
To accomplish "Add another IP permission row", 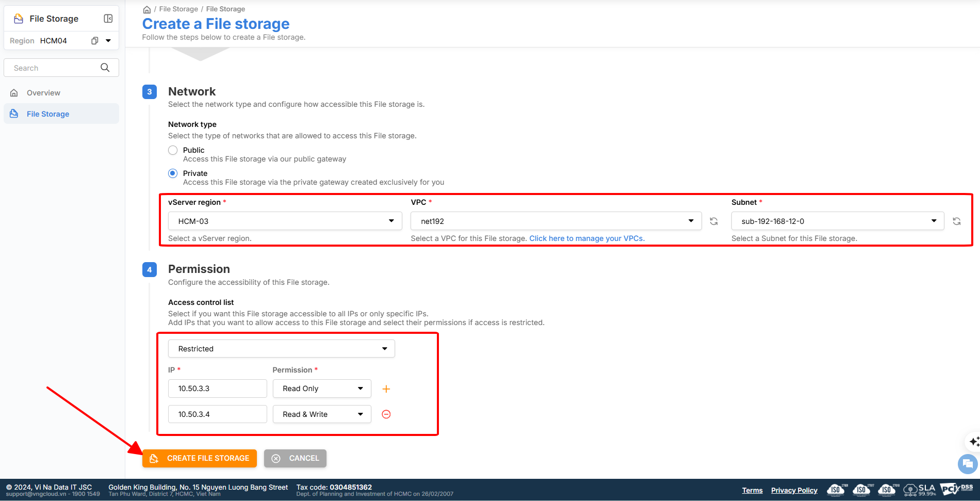I will [x=386, y=389].
